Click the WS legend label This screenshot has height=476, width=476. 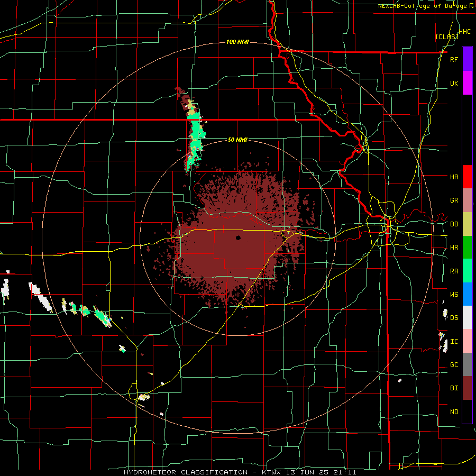click(454, 294)
